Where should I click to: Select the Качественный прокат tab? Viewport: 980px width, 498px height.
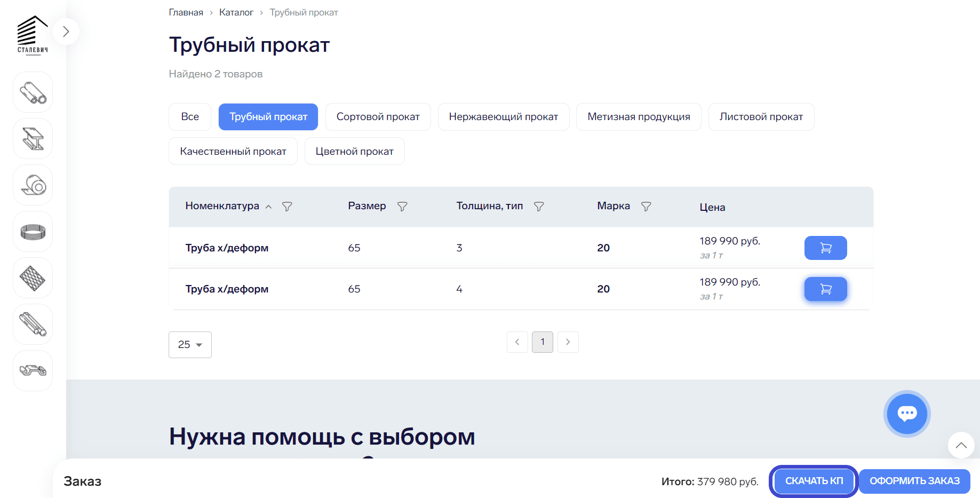coord(233,152)
